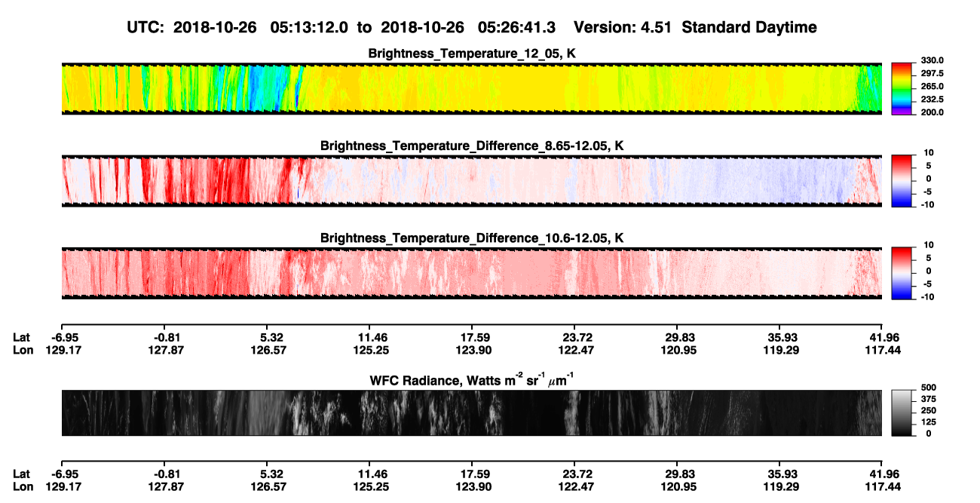Screen dimensions: 980x503
Task: Click the '125' tick on the grayscale colorbar
Action: tap(928, 422)
